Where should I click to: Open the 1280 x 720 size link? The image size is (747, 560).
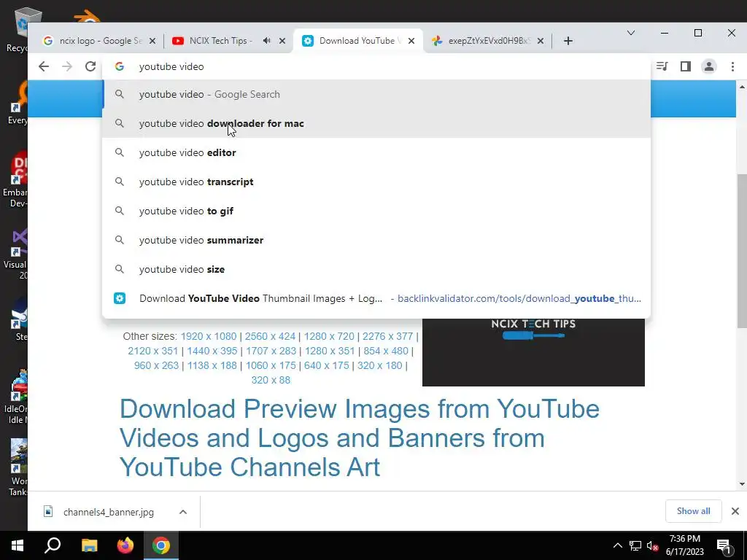pos(329,336)
